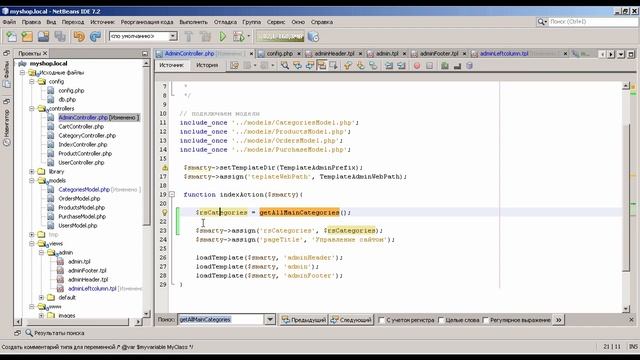This screenshot has height=360, width=640.
Task: Open the Сервис (Tools) menu
Action: pyautogui.click(x=276, y=22)
